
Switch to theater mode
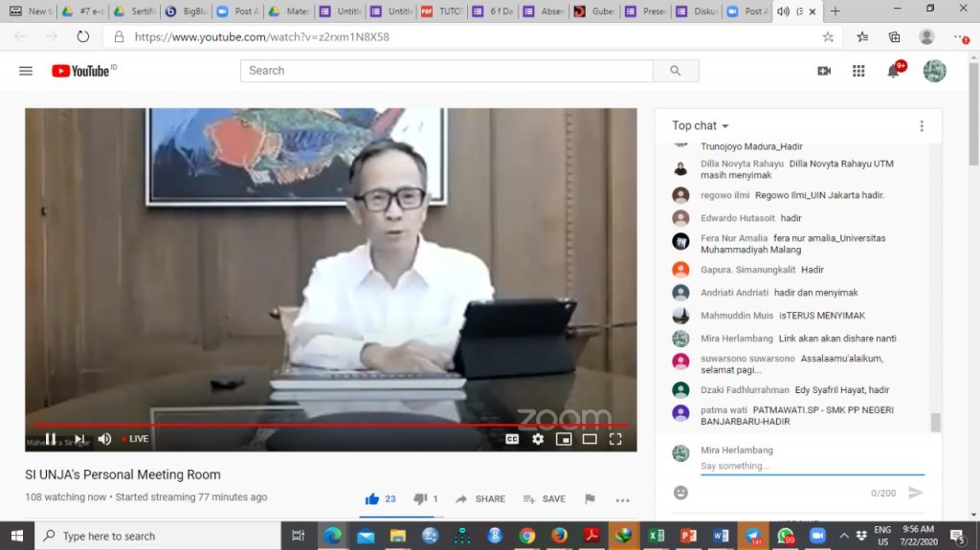pyautogui.click(x=590, y=439)
